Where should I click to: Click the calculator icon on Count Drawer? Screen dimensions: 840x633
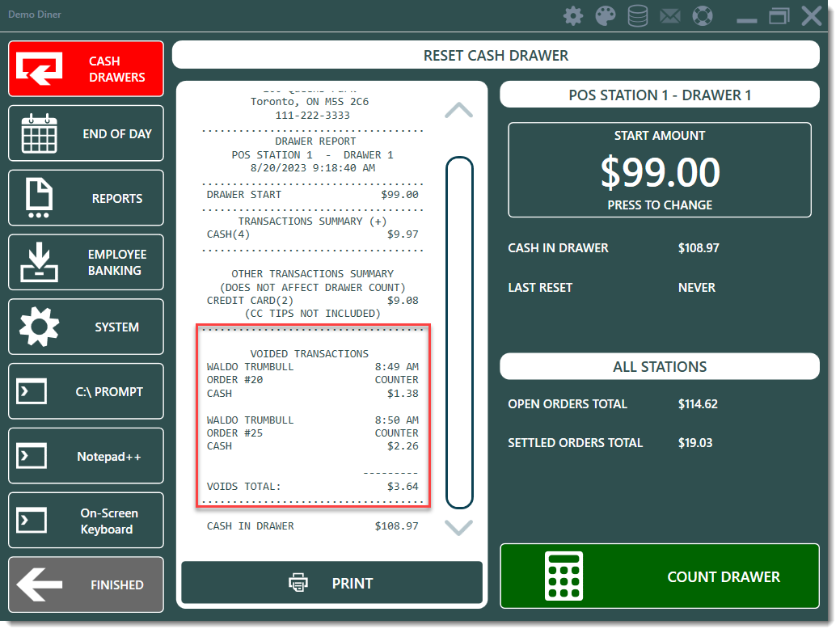565,576
